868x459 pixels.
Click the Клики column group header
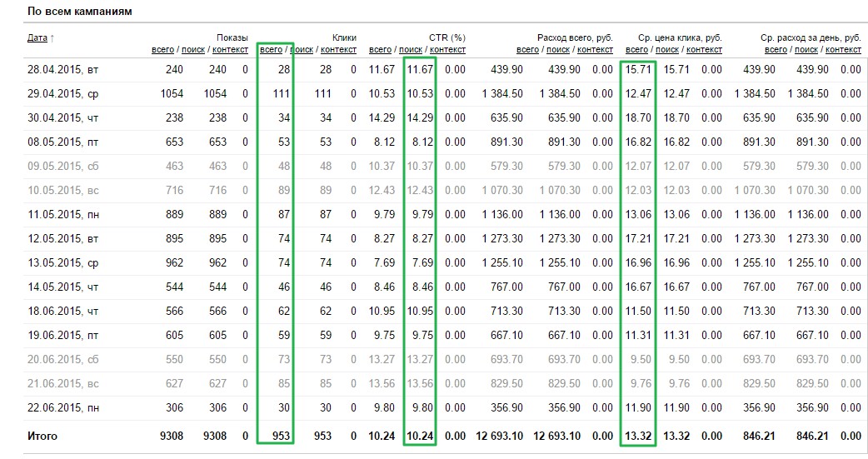point(344,37)
